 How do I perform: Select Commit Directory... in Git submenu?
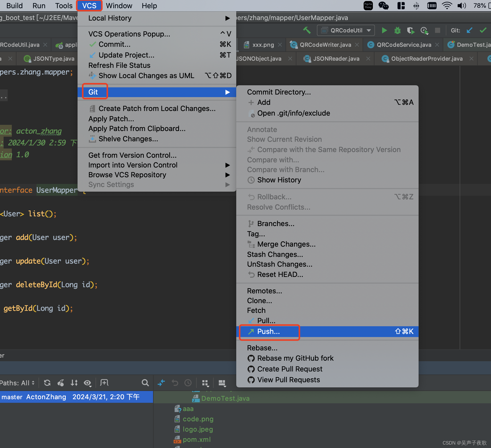coord(327,92)
